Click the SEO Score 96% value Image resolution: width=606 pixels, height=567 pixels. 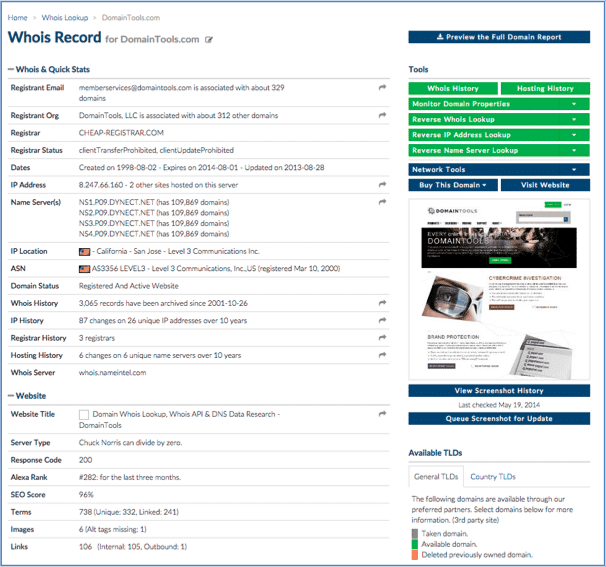86,495
